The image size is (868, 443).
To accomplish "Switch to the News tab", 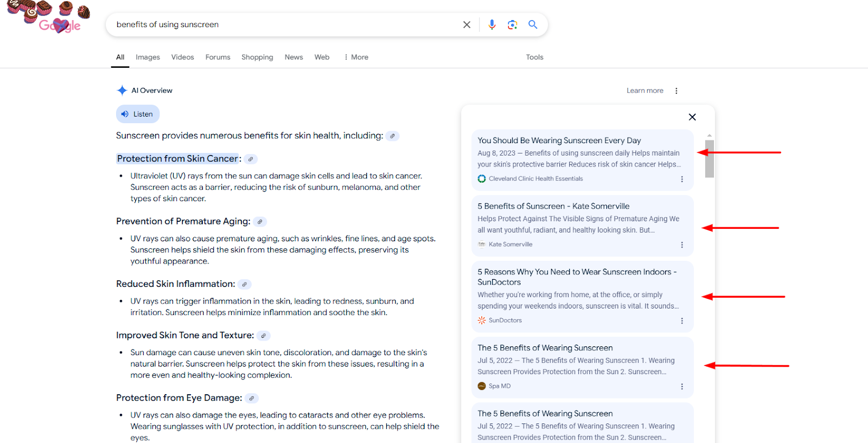I will coord(293,57).
